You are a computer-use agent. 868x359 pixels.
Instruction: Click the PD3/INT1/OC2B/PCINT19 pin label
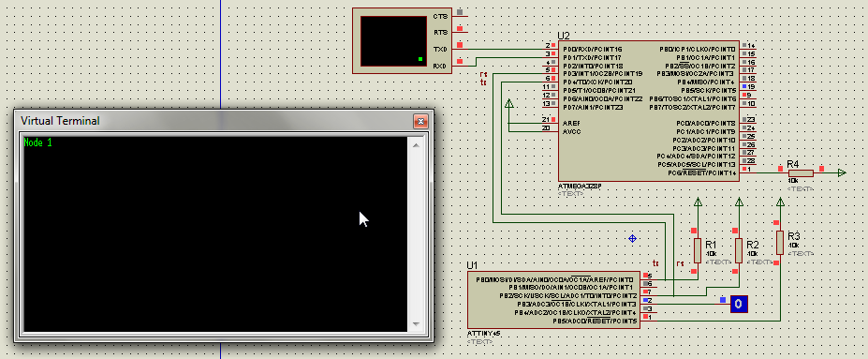pos(602,74)
